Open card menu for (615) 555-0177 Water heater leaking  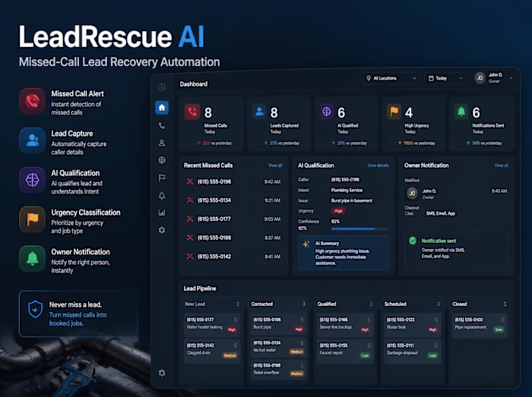(236, 320)
